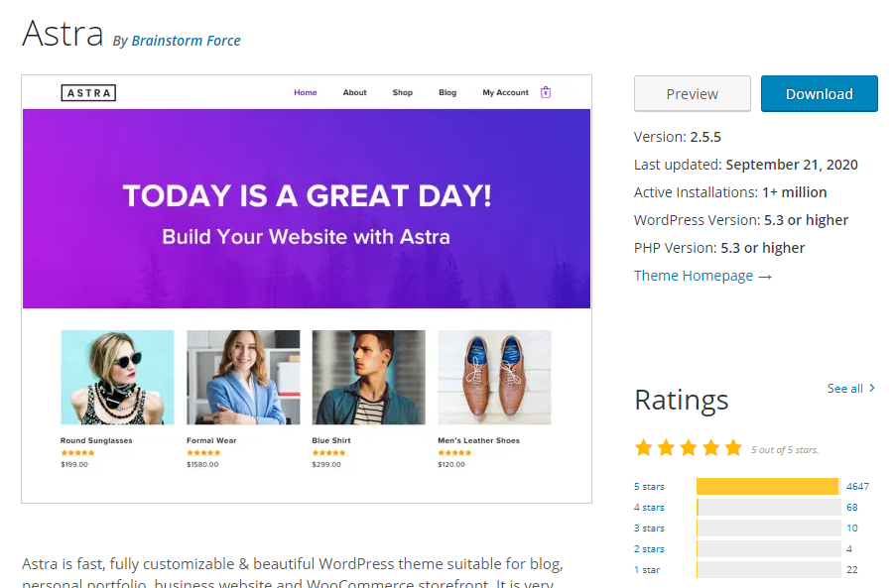This screenshot has height=588, width=893.
Task: Click the Ratings section heading
Action: pyautogui.click(x=681, y=401)
